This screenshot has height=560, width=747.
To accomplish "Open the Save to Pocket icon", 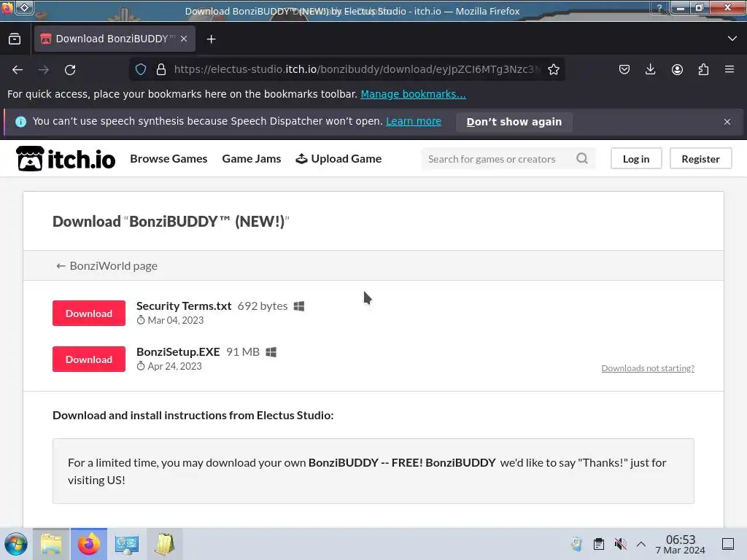I will 624,69.
